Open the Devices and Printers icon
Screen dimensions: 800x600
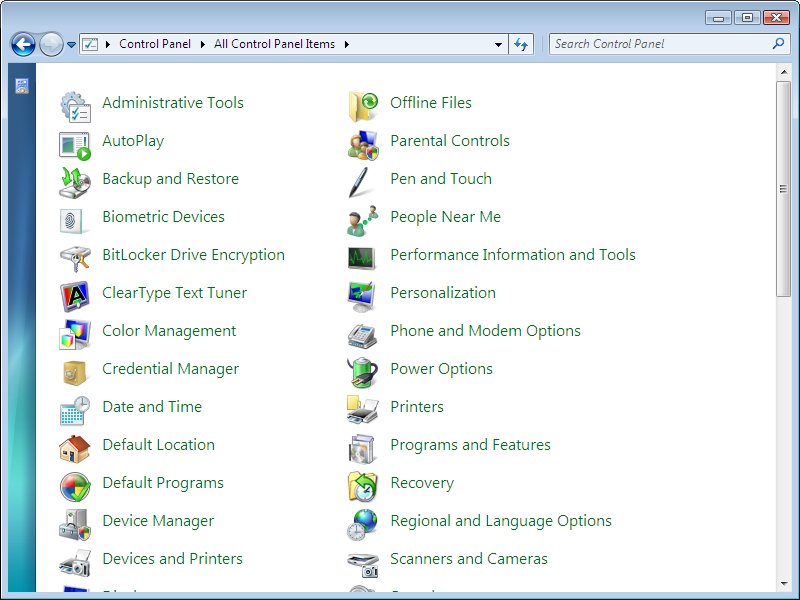(75, 563)
